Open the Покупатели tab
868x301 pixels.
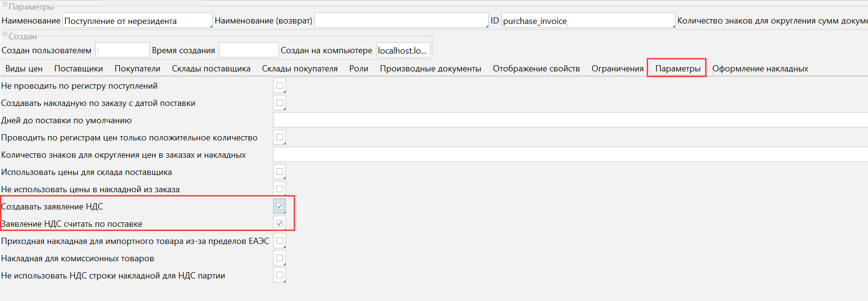click(137, 69)
